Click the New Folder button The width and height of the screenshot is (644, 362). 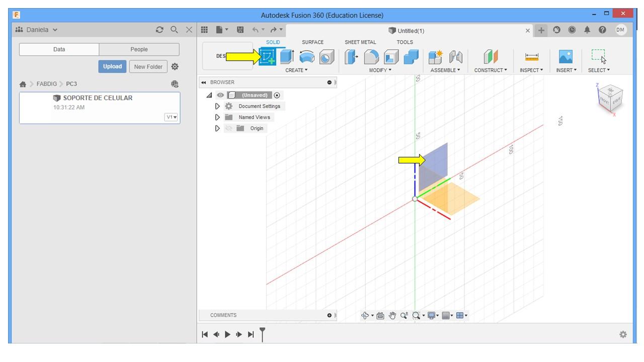click(148, 66)
